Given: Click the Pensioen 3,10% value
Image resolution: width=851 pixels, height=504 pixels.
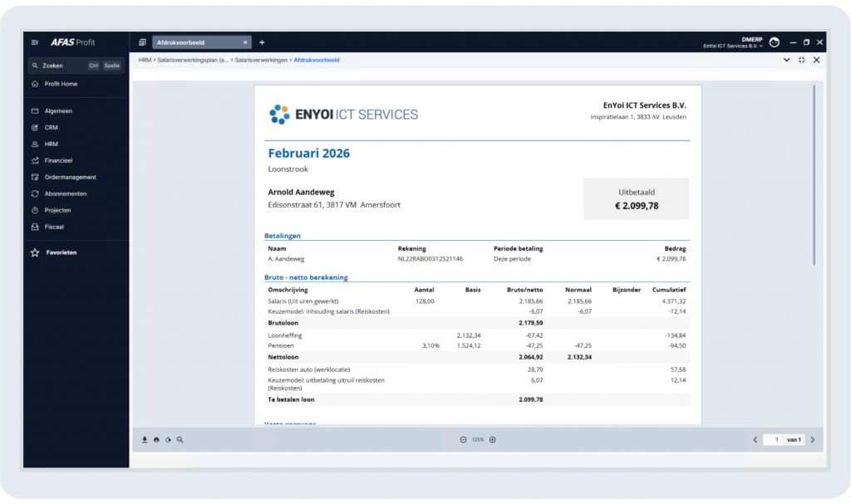Looking at the screenshot, I should (x=431, y=346).
